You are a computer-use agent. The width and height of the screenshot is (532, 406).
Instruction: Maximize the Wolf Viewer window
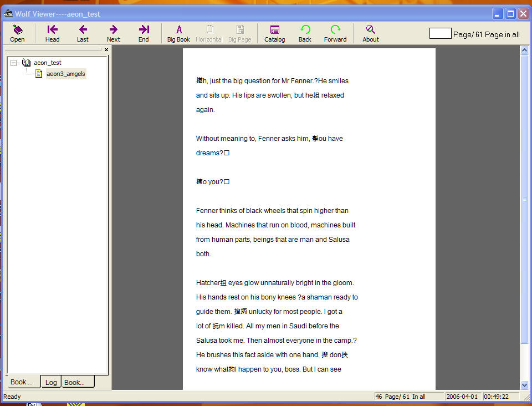[x=510, y=14]
